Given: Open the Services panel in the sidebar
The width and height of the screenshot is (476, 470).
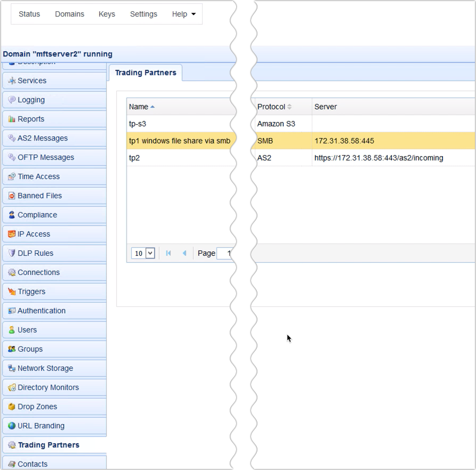Looking at the screenshot, I should 32,80.
